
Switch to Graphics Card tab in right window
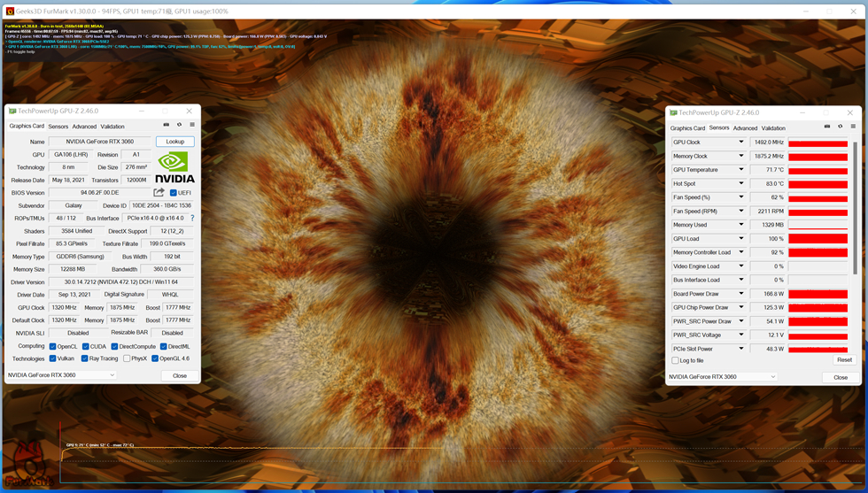pyautogui.click(x=687, y=128)
